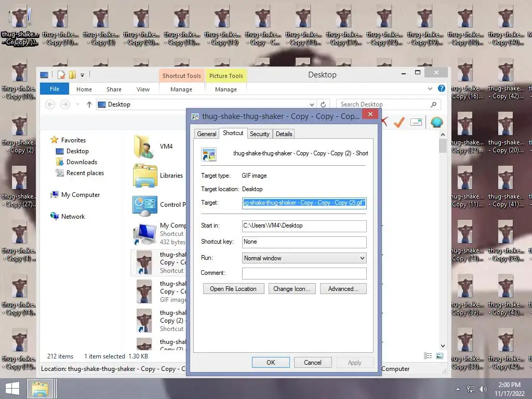Confirm Properties dialog with OK
The height and width of the screenshot is (399, 532).
(271, 362)
